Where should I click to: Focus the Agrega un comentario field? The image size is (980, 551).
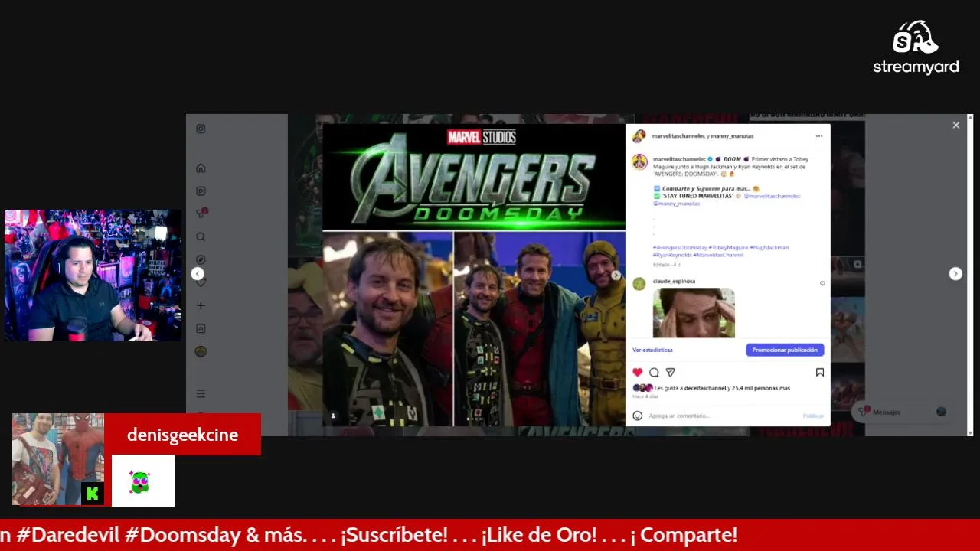click(x=724, y=416)
